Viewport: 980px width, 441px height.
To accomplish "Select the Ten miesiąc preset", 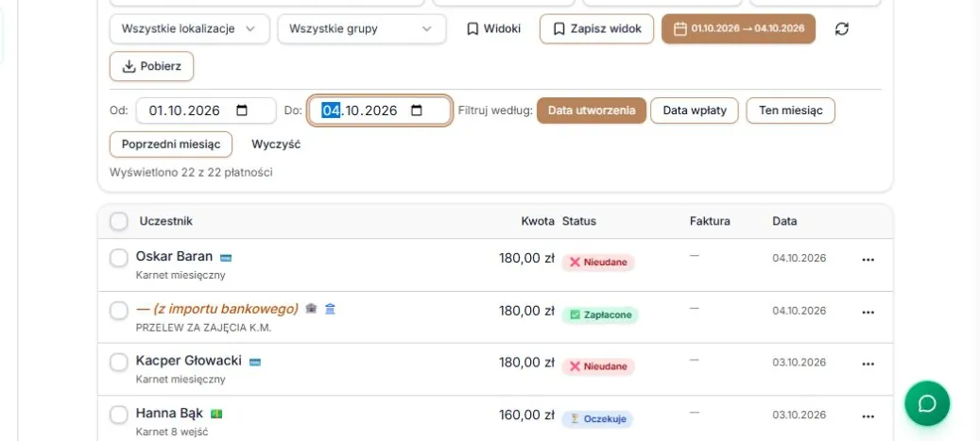I will point(791,110).
